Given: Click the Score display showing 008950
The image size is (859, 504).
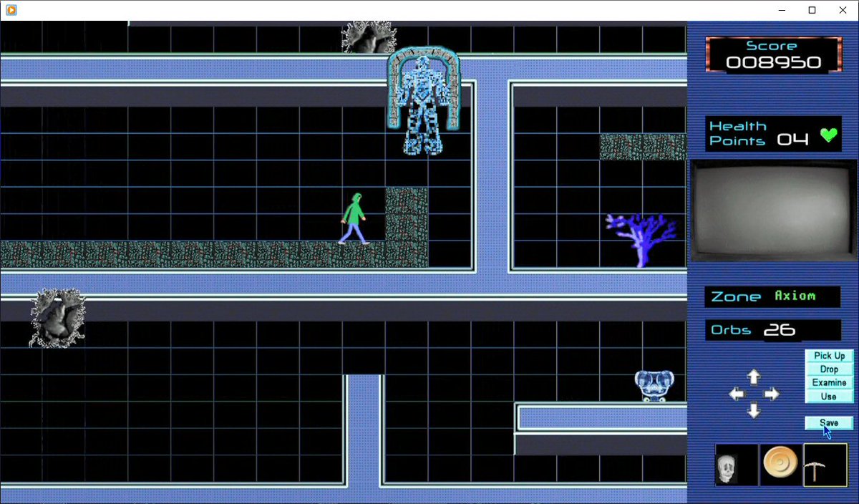Looking at the screenshot, I should tap(773, 54).
